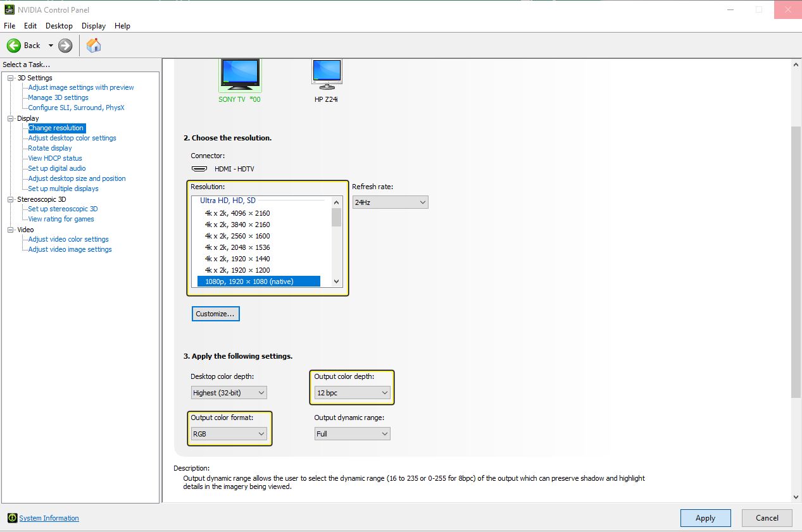
Task: Open the File menu
Action: [x=9, y=26]
